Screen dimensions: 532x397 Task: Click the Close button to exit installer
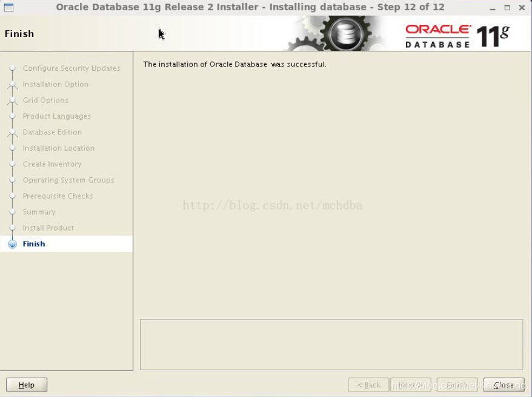504,385
